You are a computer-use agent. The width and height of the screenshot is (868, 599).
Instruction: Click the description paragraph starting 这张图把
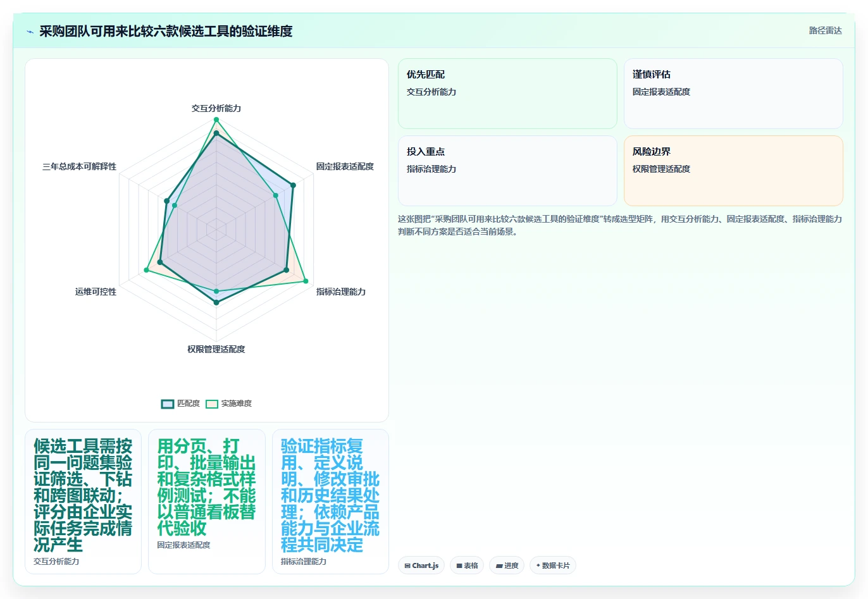(x=620, y=225)
